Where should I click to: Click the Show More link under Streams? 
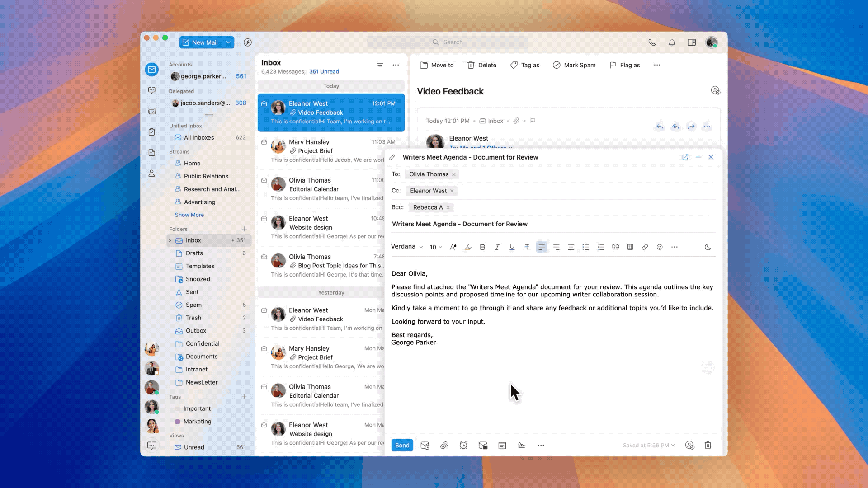click(189, 215)
